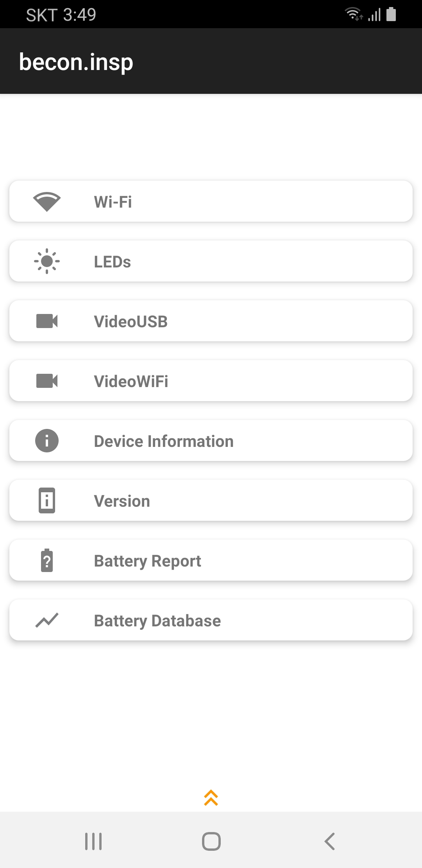Screen dimensions: 422x868
Task: Open the Battery Report card
Action: coord(211,560)
